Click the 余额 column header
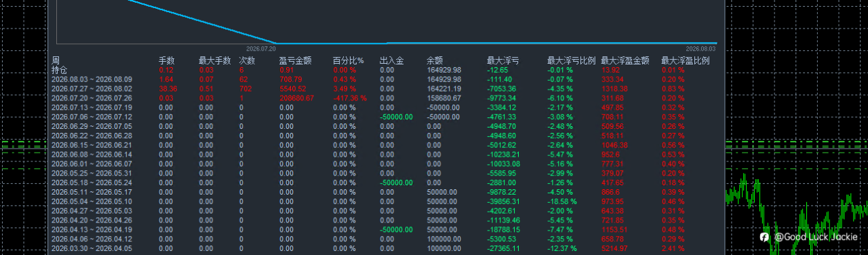 click(x=435, y=60)
